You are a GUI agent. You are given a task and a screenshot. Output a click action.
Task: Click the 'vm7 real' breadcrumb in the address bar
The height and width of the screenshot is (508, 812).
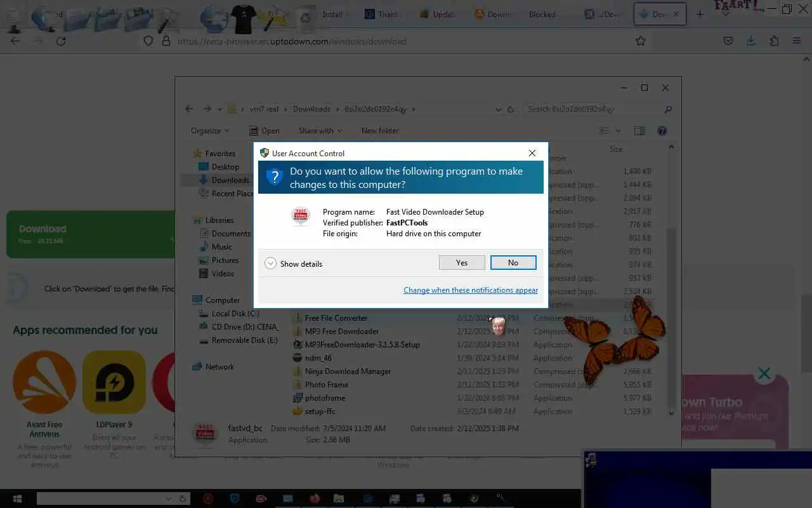pos(264,109)
